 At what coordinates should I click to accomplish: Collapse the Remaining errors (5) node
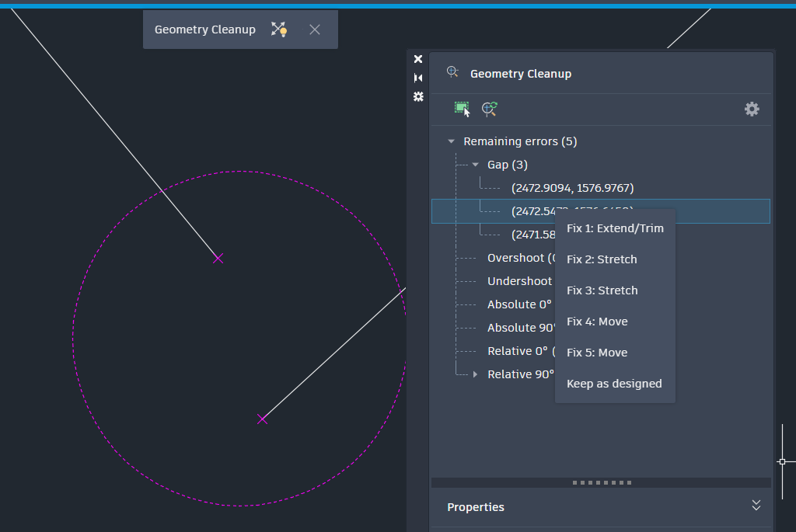click(452, 141)
